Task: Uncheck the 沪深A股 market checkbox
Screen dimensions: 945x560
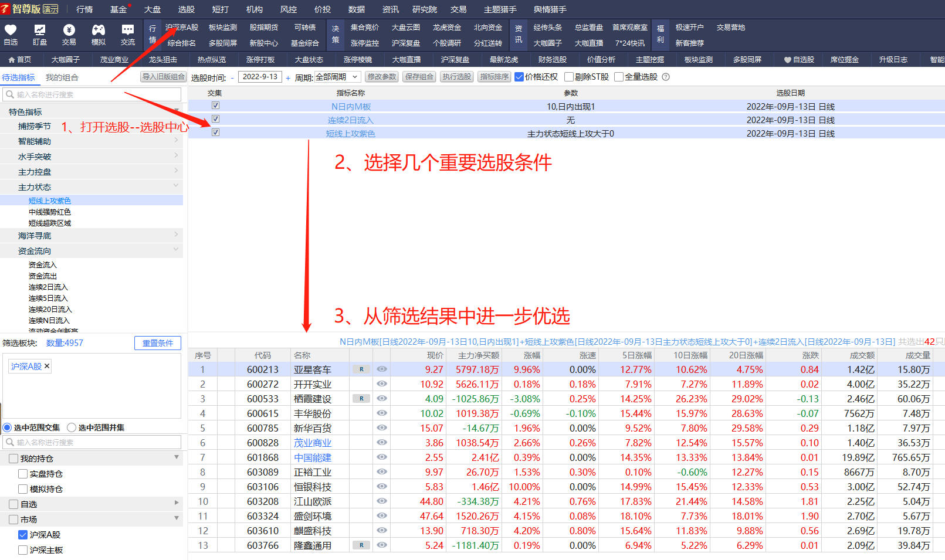Action: tap(23, 535)
